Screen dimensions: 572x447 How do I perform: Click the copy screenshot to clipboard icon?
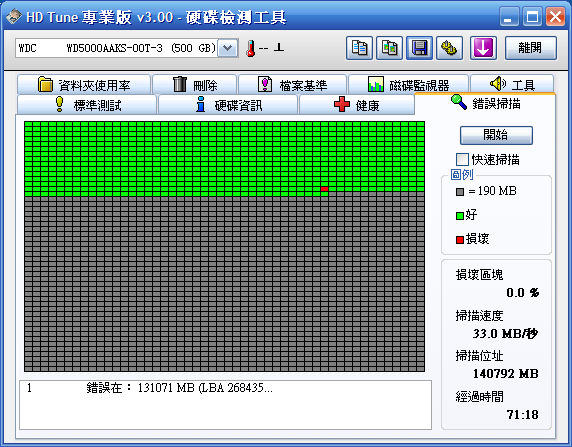pos(389,48)
